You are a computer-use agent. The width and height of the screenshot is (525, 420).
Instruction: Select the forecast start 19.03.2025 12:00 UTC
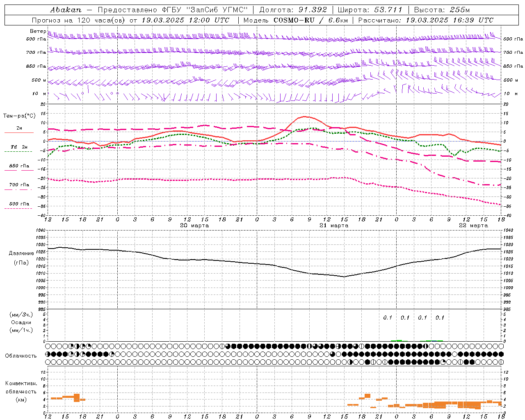click(185, 20)
